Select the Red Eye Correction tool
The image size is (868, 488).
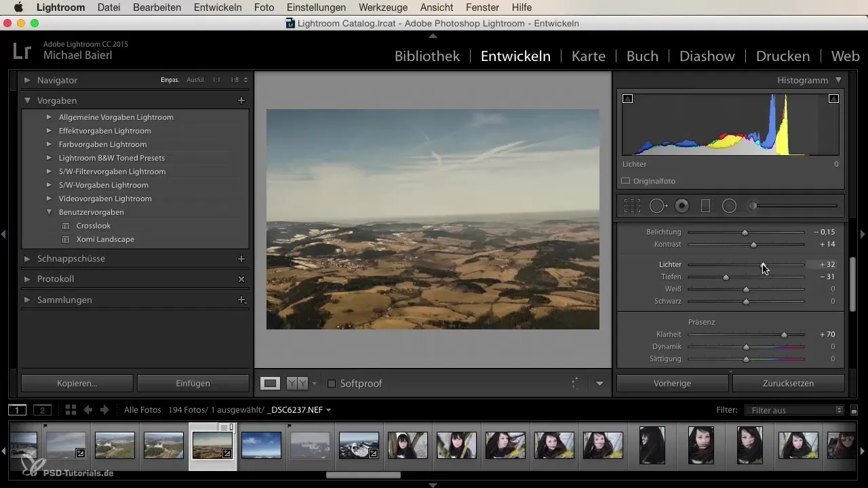click(682, 206)
